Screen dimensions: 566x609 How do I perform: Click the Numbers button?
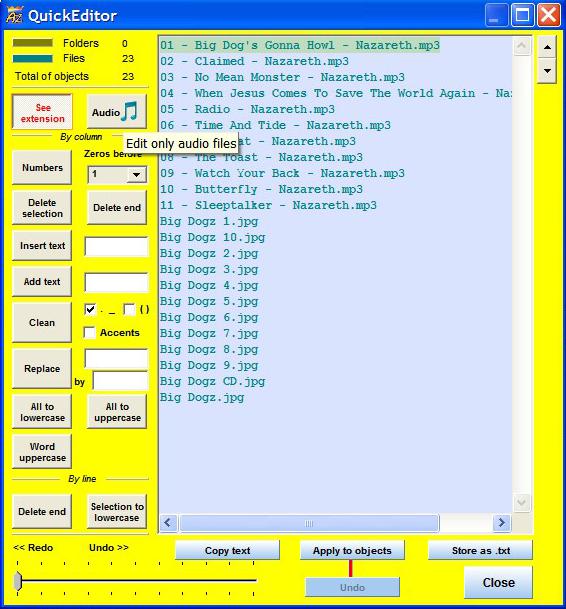(x=42, y=167)
